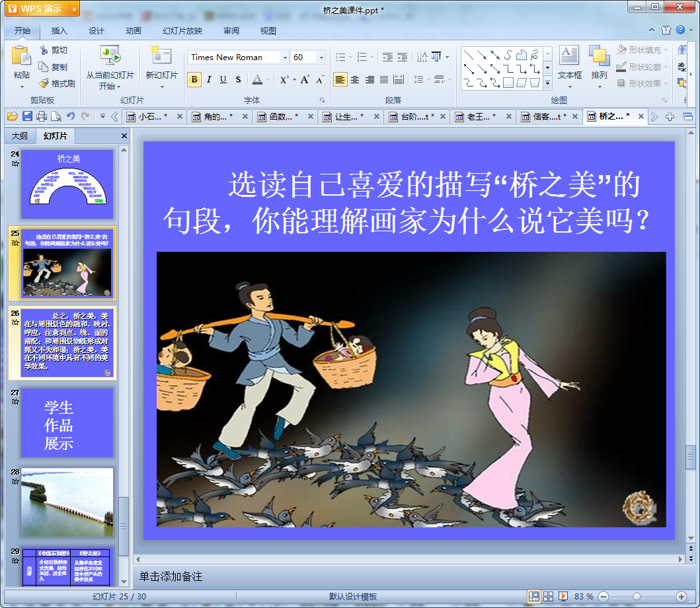The width and height of the screenshot is (700, 608).
Task: Increase font size with the A+ icon
Action: 305,79
